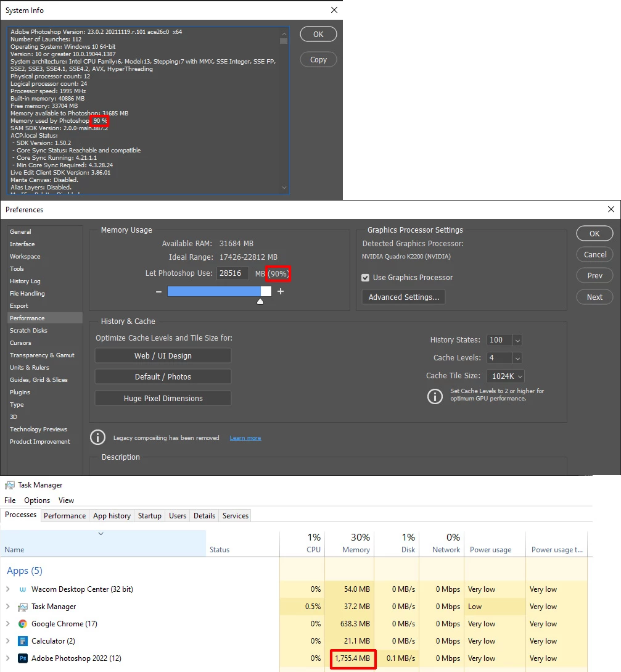Screen dimensions: 621x672
Task: Open the Cache Levels dropdown
Action: (x=517, y=358)
